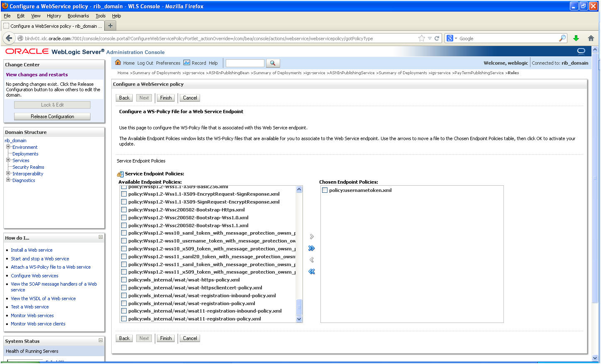Click the top Finish button
601x364 pixels.
pos(166,98)
